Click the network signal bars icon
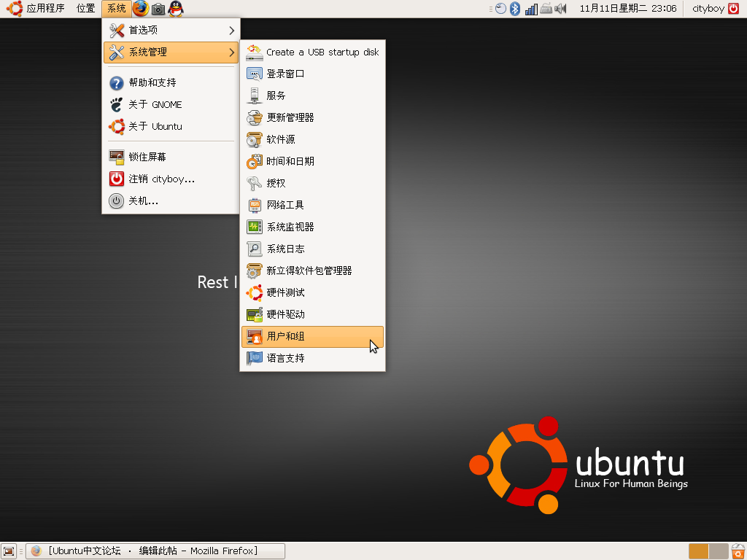The width and height of the screenshot is (747, 560). (531, 9)
